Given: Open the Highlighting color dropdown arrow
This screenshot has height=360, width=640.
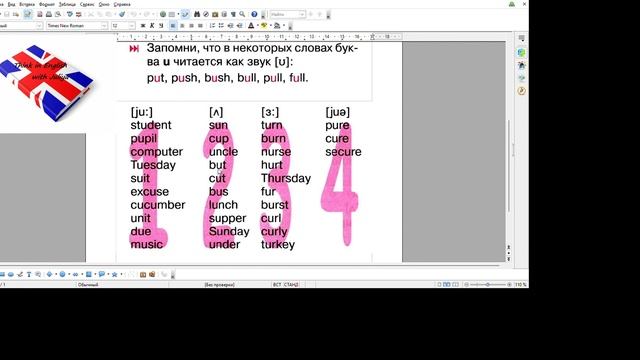Looking at the screenshot, I should [x=270, y=25].
